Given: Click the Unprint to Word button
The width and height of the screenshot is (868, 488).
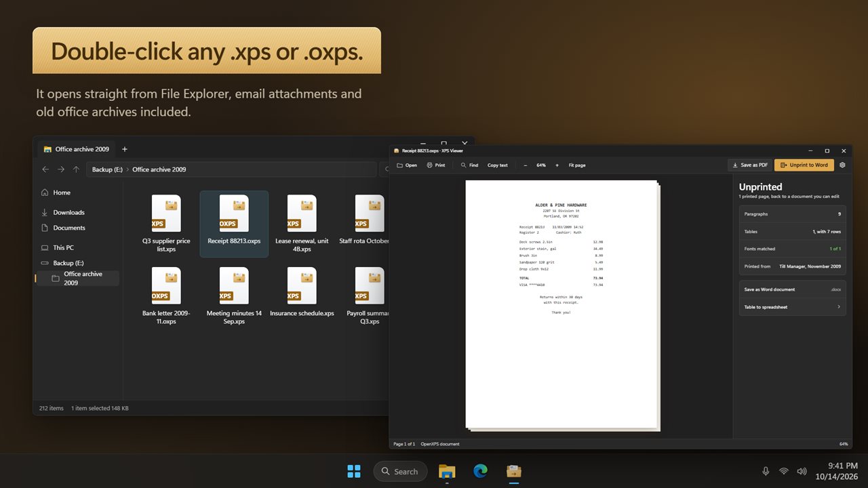Looking at the screenshot, I should click(804, 165).
